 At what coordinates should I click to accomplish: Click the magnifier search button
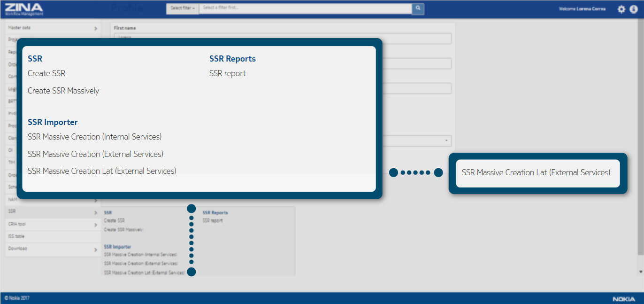tap(418, 8)
